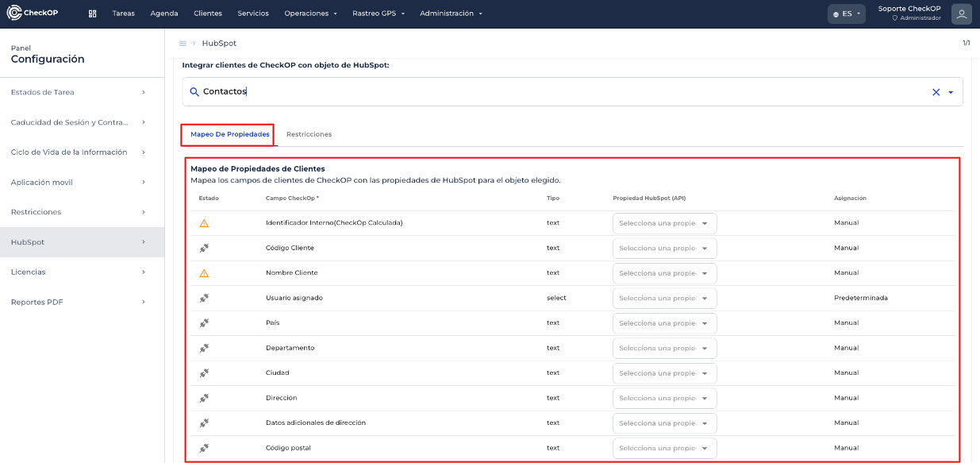
Task: Click warning icon on Identificador Interno row
Action: (204, 223)
